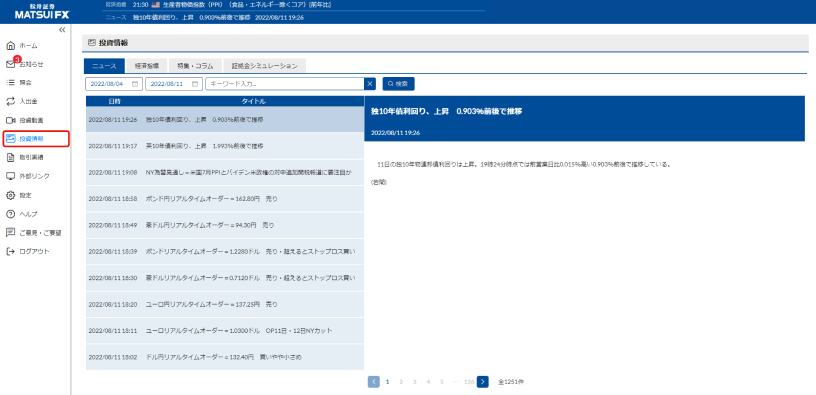The height and width of the screenshot is (395, 816).
Task: Open ヘルプ question mark icon
Action: click(10, 214)
